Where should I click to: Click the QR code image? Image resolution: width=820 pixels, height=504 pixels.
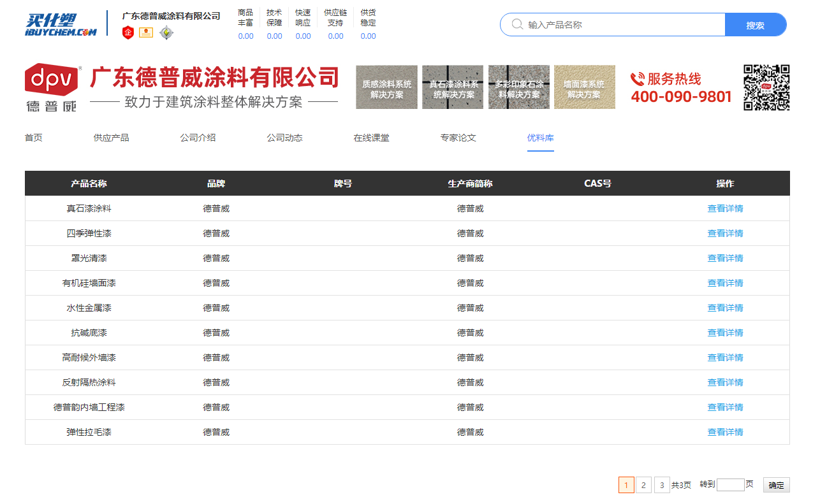(x=766, y=87)
